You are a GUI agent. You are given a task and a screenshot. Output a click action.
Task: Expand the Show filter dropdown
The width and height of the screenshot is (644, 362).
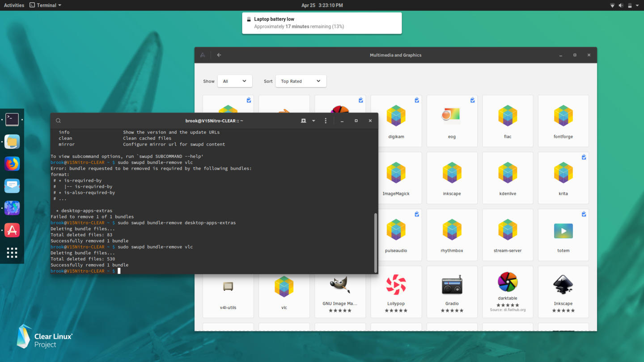(235, 81)
